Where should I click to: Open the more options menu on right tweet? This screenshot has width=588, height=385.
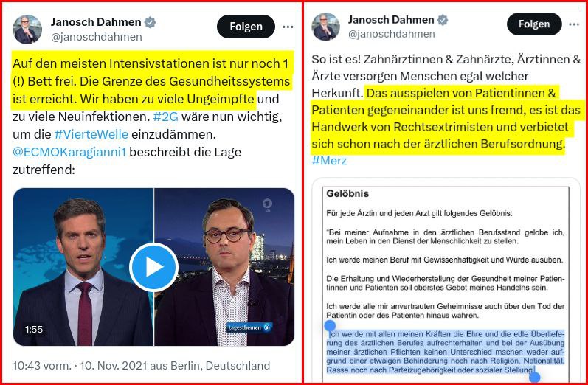click(574, 24)
